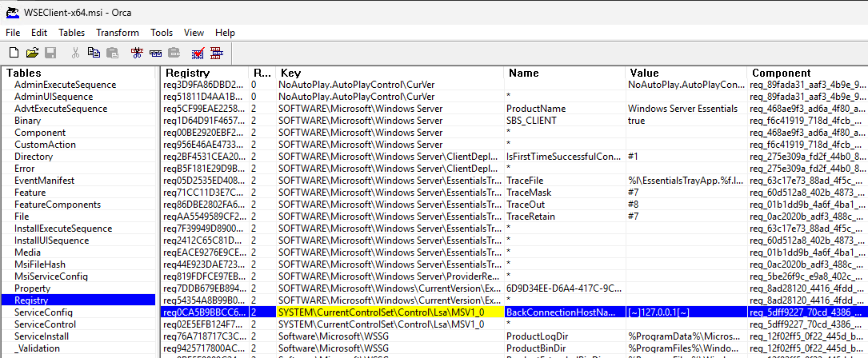Click the Copy Rows toolbar icon
The width and height of the screenshot is (868, 358).
click(x=155, y=53)
